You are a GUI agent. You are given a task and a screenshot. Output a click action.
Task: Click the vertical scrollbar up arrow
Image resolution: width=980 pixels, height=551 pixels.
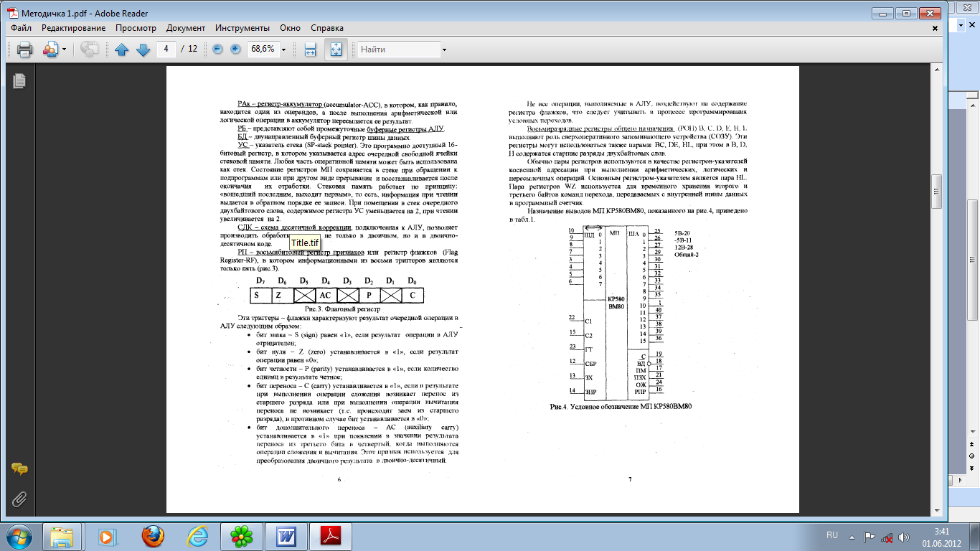click(936, 70)
